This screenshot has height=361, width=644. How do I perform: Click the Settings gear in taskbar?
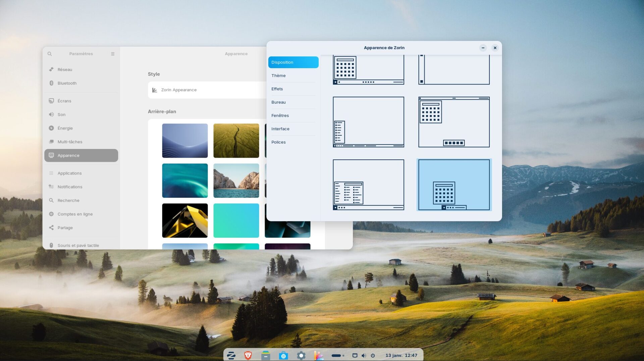tap(301, 355)
